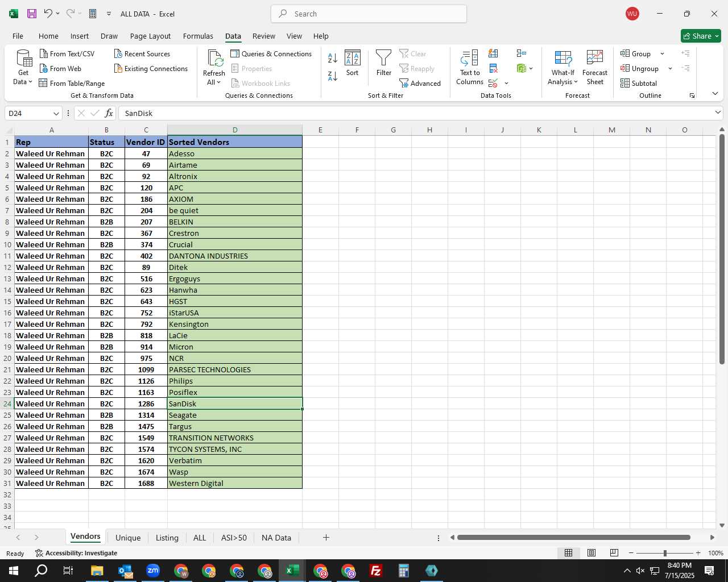This screenshot has height=582, width=728.
Task: Open Existing Connections
Action: 151,68
